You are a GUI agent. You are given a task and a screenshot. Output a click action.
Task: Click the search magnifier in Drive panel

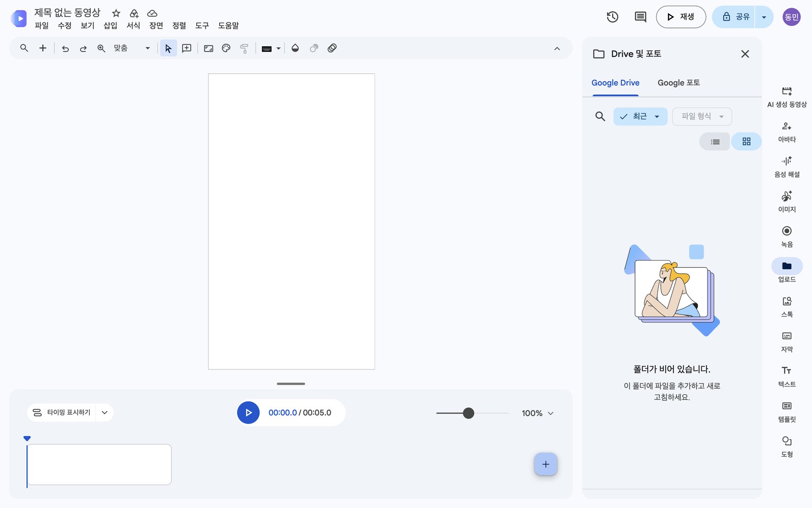(600, 116)
